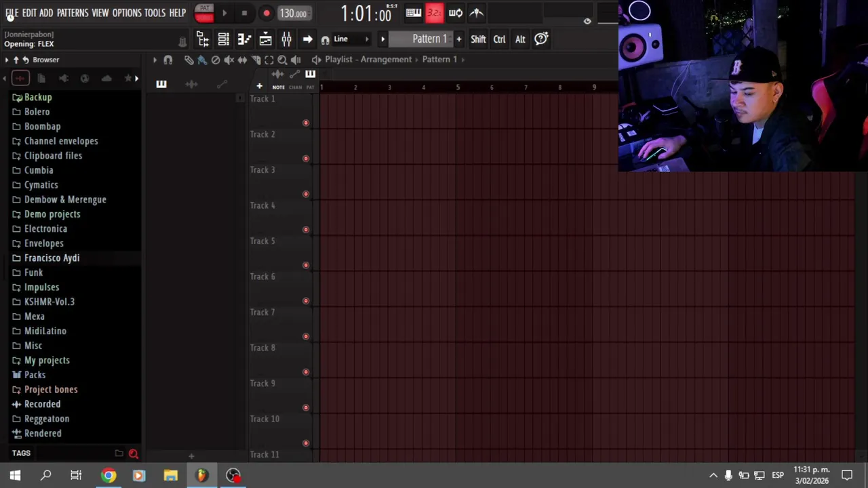Select the Delete tool in playlist toolbar

pos(216,60)
